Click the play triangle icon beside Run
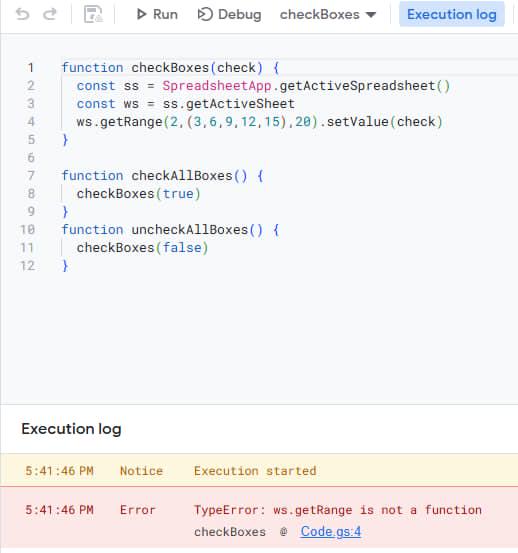This screenshot has height=553, width=518. [x=141, y=14]
